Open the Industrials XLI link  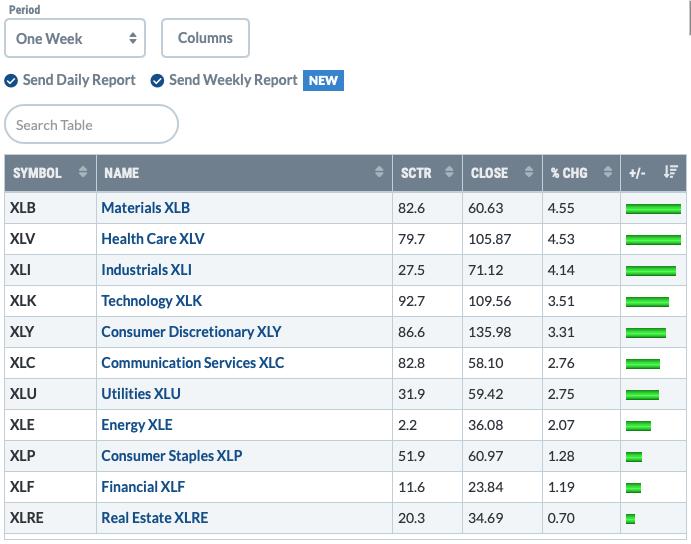pyautogui.click(x=146, y=270)
